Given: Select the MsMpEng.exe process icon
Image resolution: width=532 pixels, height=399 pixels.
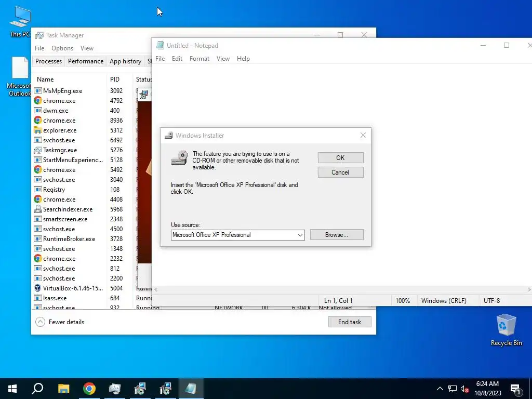Looking at the screenshot, I should (37, 91).
